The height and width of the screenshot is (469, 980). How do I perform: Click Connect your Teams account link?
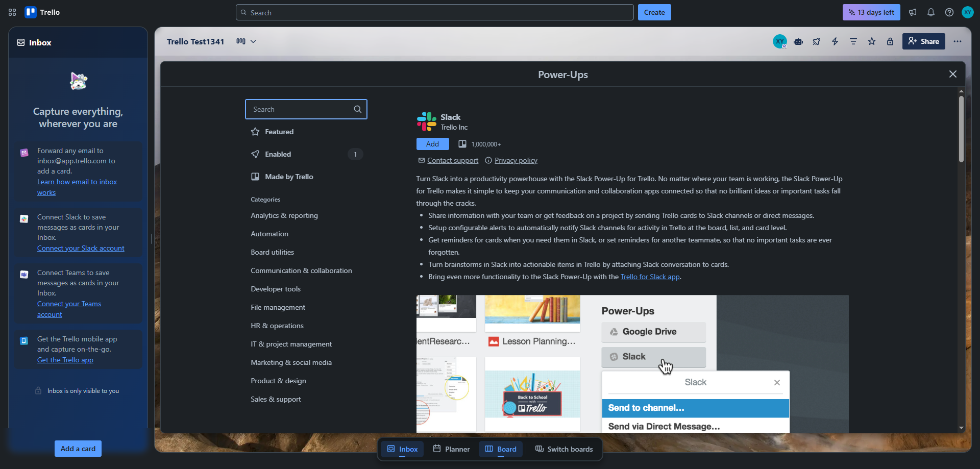pos(69,309)
